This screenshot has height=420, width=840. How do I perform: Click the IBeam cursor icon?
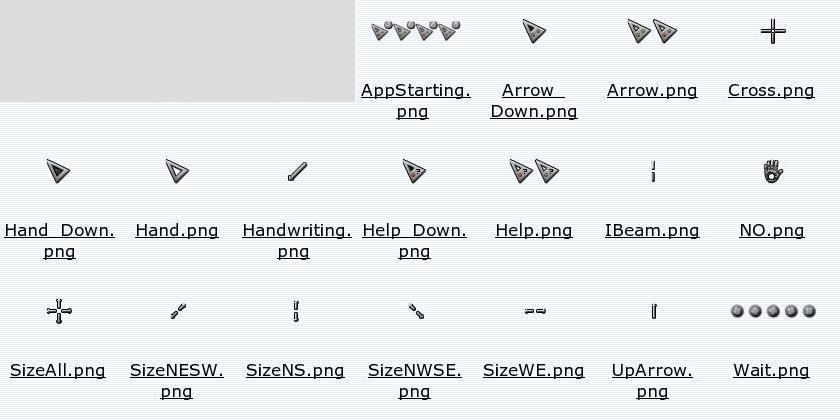pos(653,171)
